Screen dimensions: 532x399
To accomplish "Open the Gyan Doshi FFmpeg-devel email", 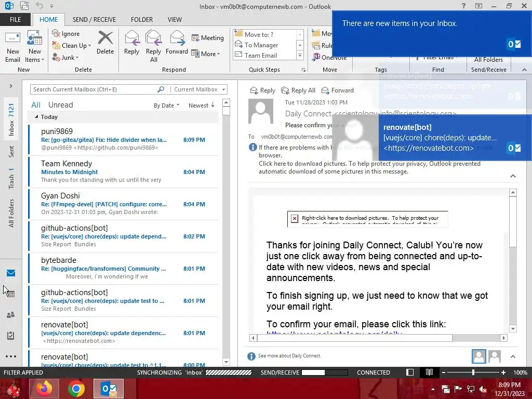I will point(124,204).
